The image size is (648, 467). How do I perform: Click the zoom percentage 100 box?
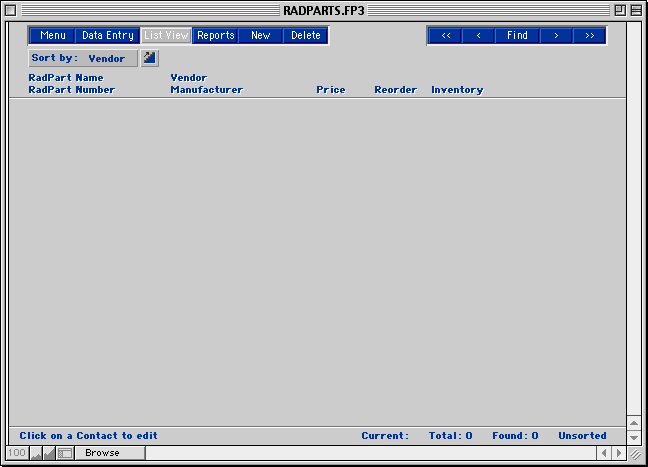17,453
